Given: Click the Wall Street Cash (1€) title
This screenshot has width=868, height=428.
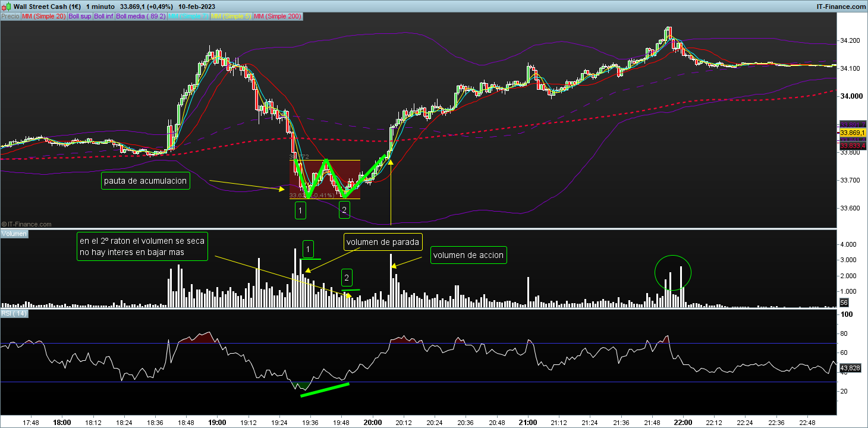Looking at the screenshot, I should click(x=47, y=6).
